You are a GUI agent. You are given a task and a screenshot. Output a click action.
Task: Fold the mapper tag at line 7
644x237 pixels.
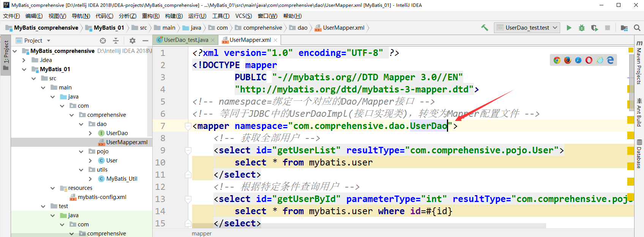[x=188, y=126]
